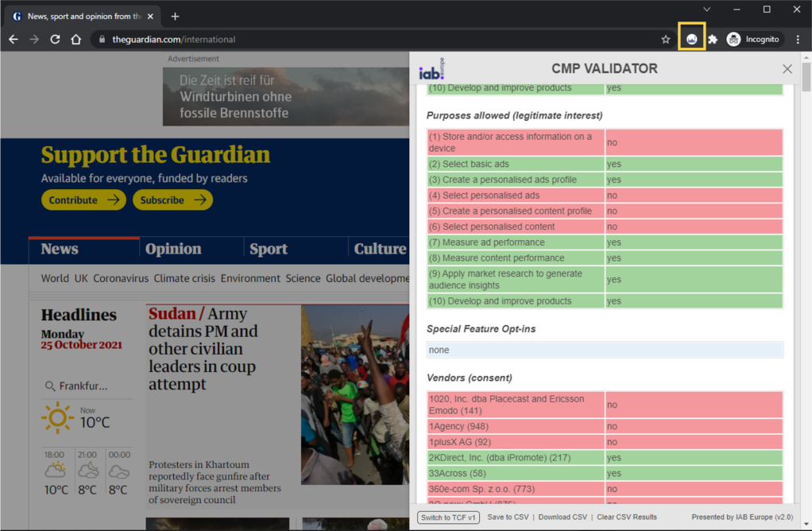
Task: Reload the Guardian page
Action: tap(55, 40)
